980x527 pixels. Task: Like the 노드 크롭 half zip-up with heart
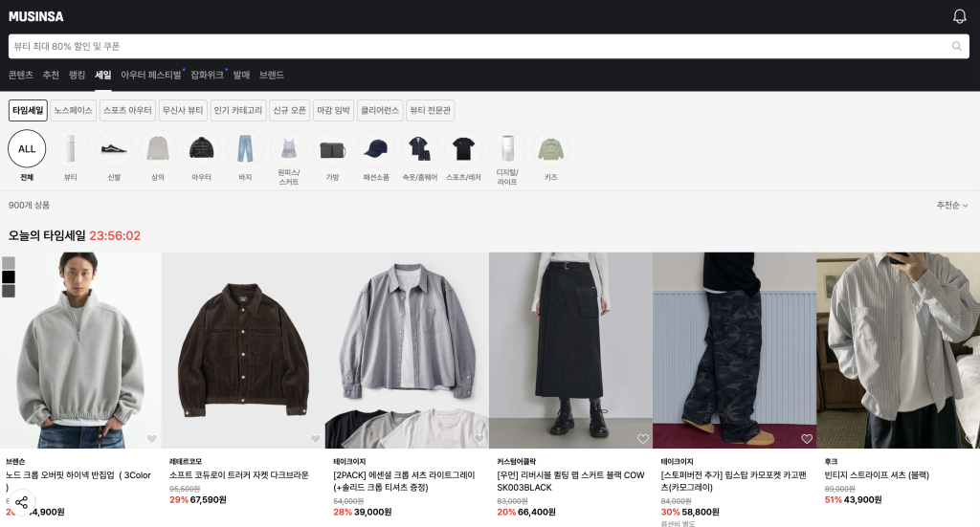click(x=151, y=439)
